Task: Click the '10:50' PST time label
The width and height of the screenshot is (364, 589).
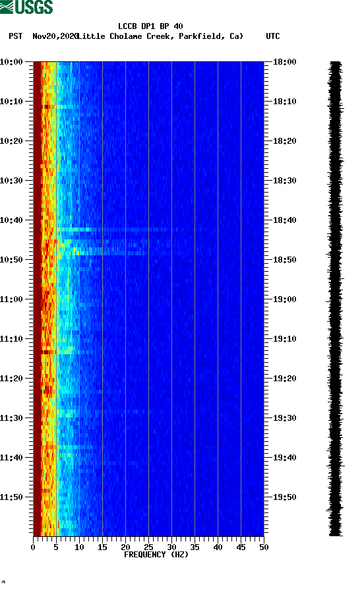Action: (11, 260)
